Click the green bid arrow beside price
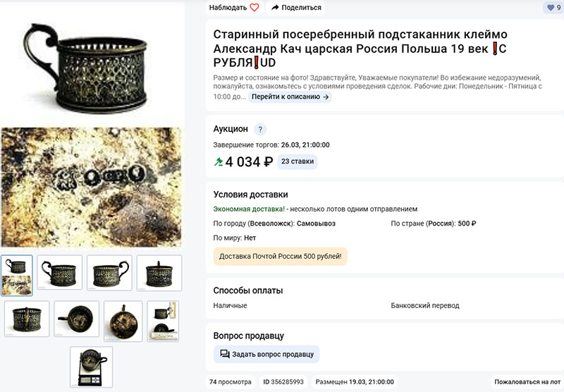The width and height of the screenshot is (564, 392). pos(219,162)
